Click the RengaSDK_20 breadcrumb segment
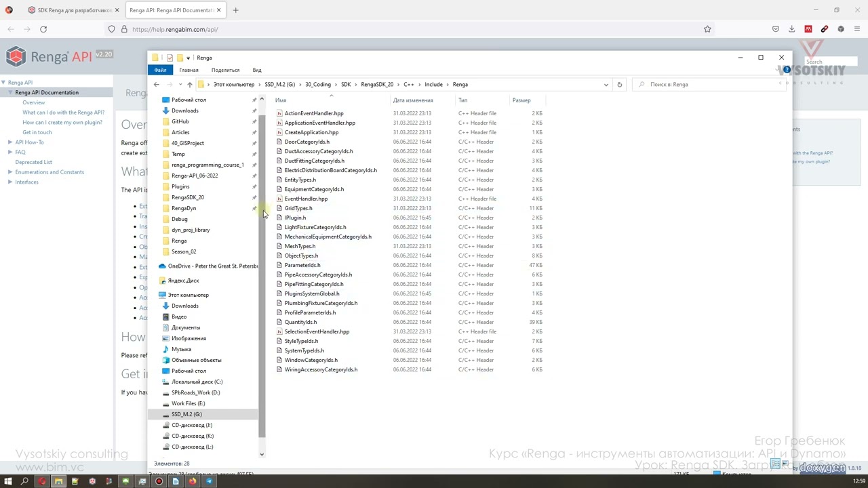The image size is (868, 488). (377, 85)
